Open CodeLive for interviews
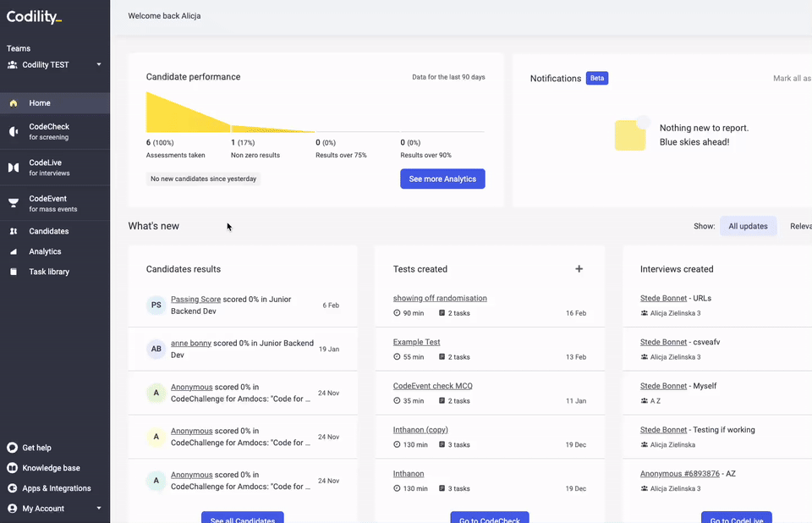The image size is (812, 523). coord(55,168)
